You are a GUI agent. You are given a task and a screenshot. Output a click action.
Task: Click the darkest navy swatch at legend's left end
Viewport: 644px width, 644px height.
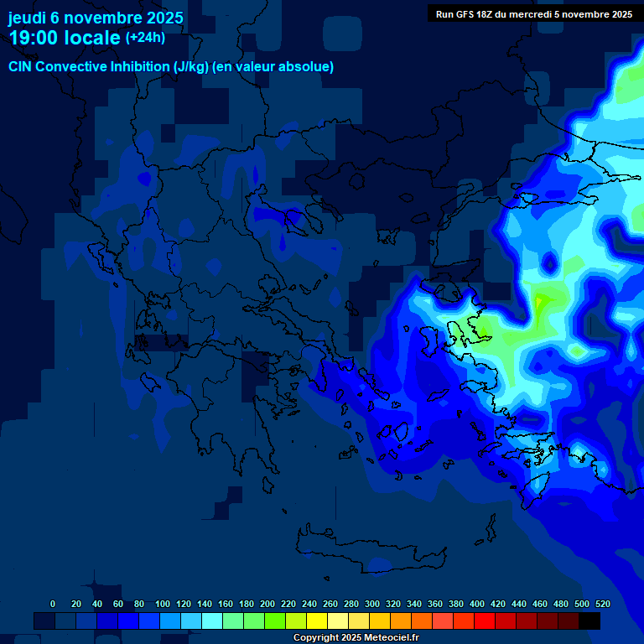point(44,621)
